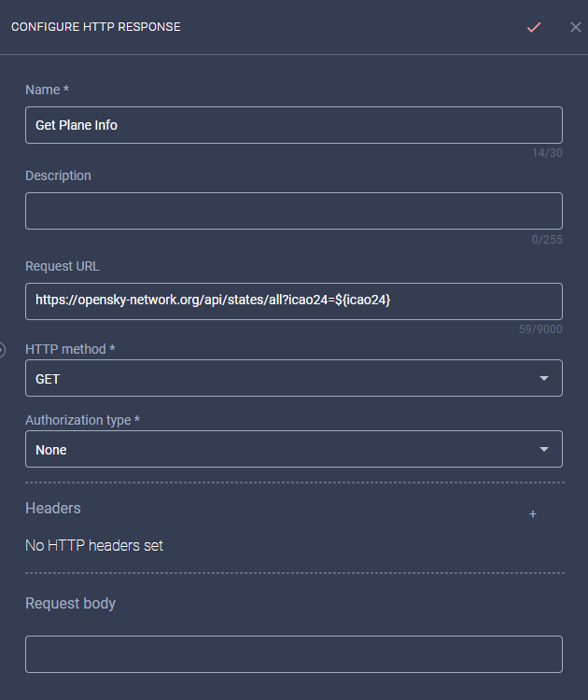Click the Authorization type label text
The image size is (588, 700).
click(x=82, y=420)
